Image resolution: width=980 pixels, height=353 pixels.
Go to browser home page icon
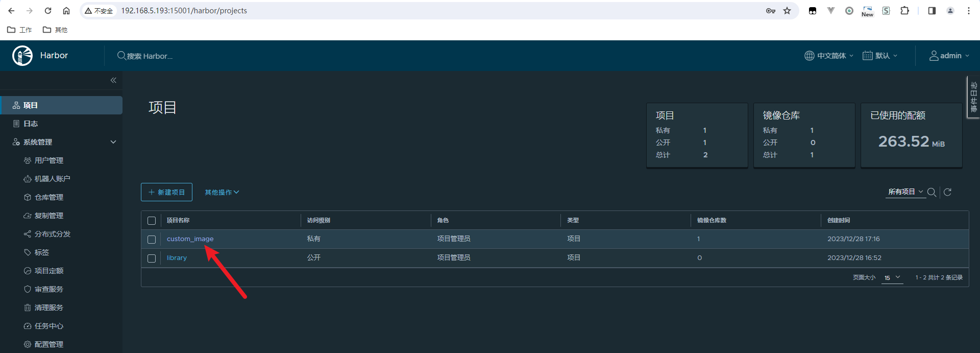pyautogui.click(x=66, y=11)
